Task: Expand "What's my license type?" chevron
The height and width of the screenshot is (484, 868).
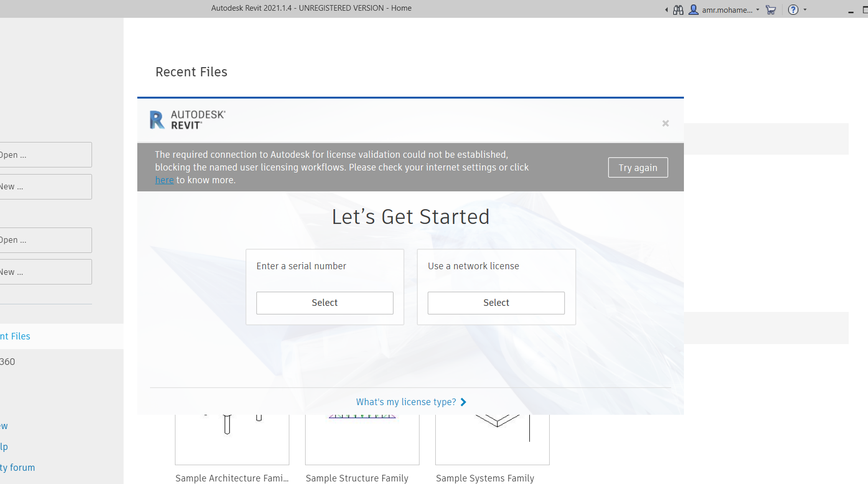Action: point(463,402)
